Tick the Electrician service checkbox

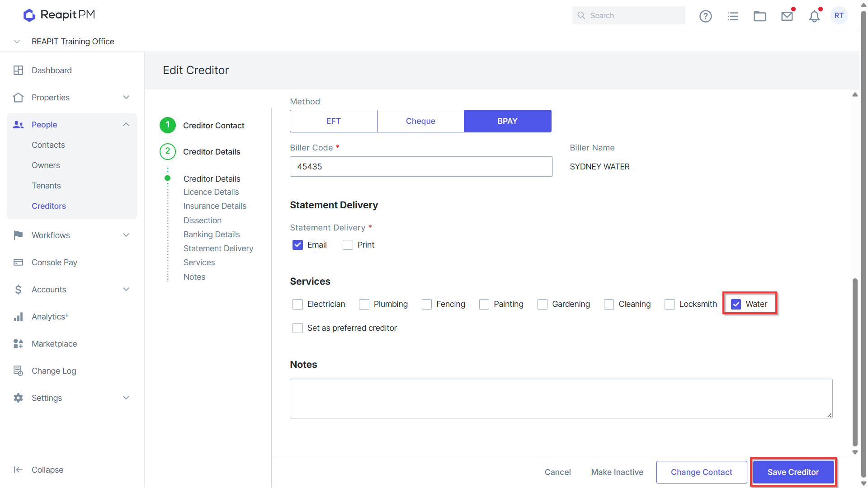pos(297,305)
